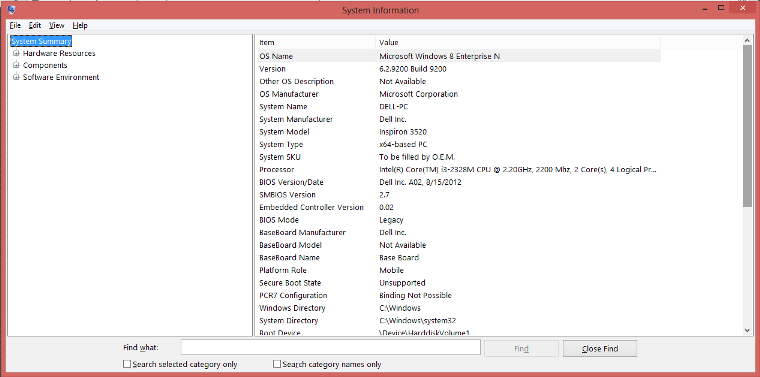Screen dimensions: 760x377
Task: Open the View menu
Action: tap(57, 26)
